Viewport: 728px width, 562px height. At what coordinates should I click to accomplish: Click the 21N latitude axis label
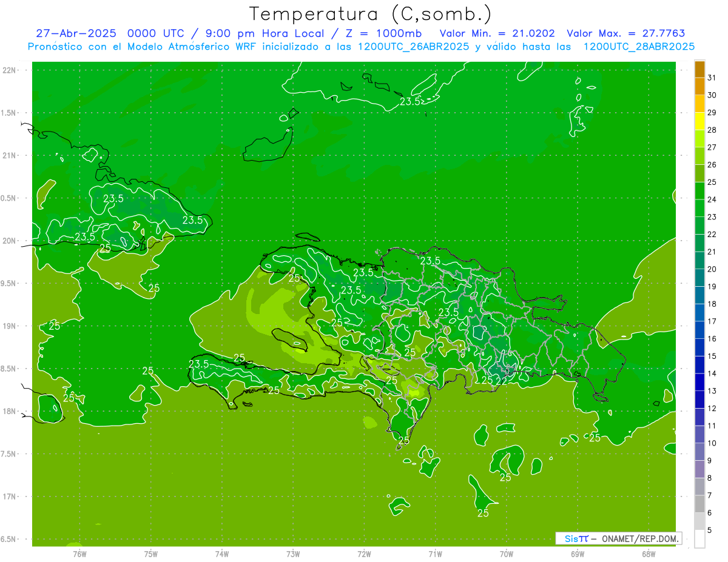(x=8, y=155)
